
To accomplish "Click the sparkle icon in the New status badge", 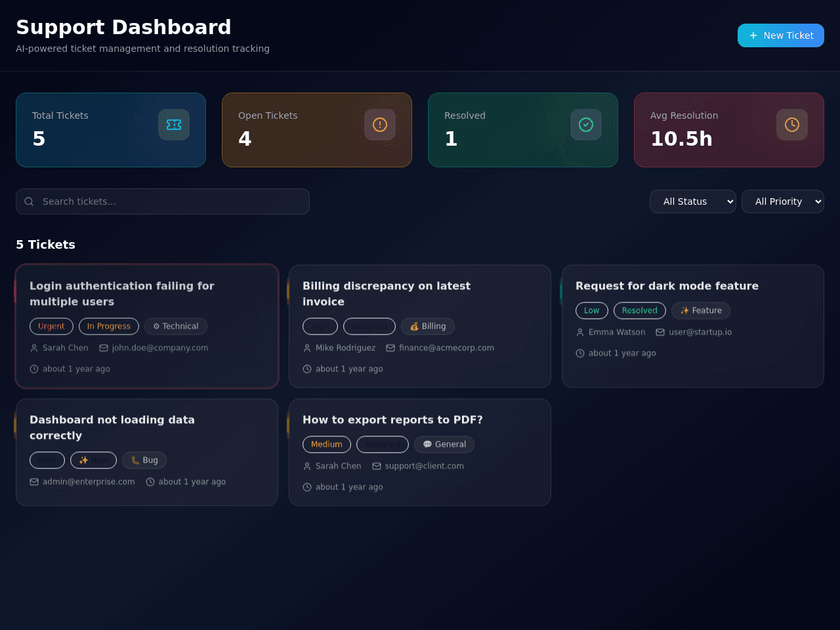I will [83, 460].
